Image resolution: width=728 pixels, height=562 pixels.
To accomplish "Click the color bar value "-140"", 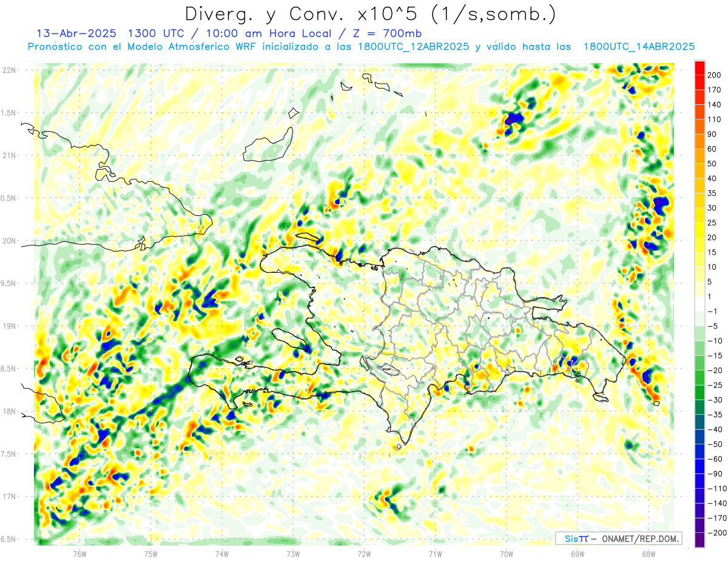I will coord(716,503).
